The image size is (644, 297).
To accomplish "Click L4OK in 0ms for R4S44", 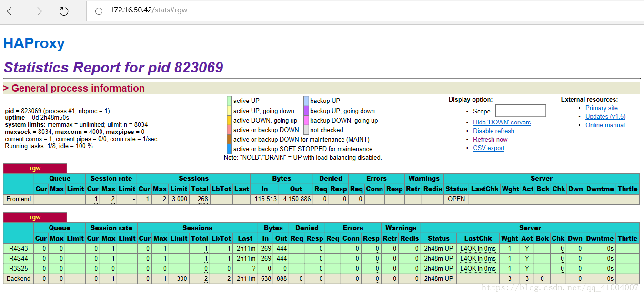I will pos(478,258).
